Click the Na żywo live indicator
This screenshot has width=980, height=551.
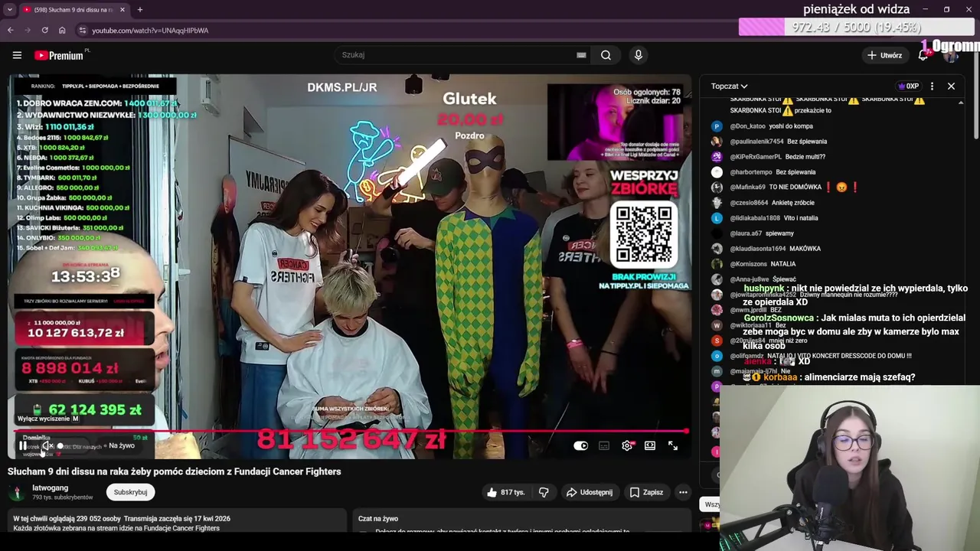click(121, 445)
